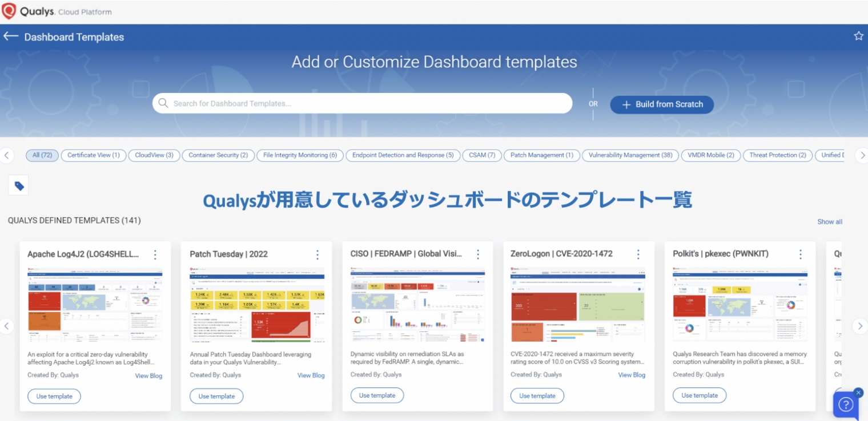Filter by Certificate View (1)
This screenshot has height=421, width=868.
(x=94, y=155)
